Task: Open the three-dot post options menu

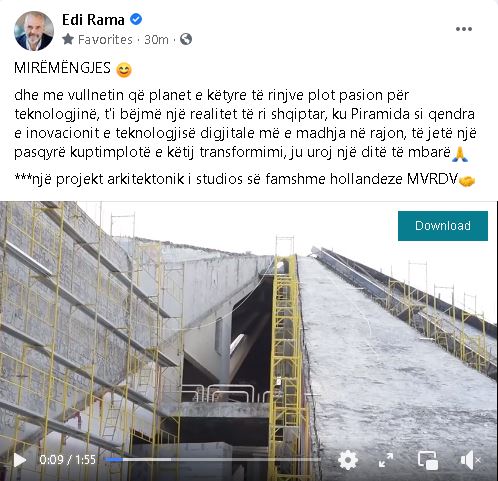Action: 464,29
